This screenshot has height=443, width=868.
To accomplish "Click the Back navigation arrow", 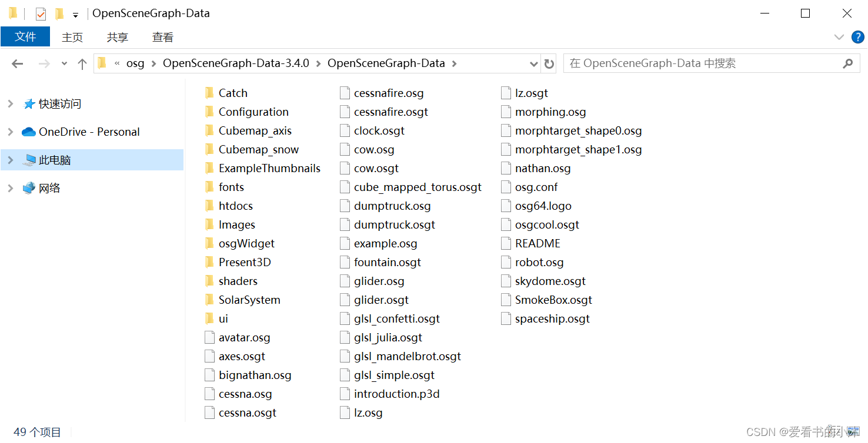I will point(18,64).
